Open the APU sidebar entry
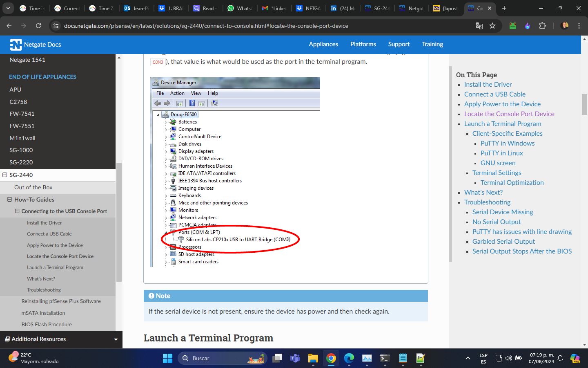Screen dimensions: 588x368 [x=16, y=90]
